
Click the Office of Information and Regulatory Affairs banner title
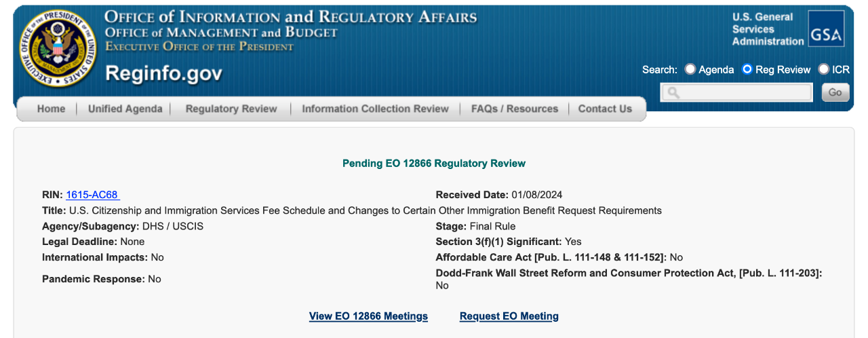coord(291,17)
